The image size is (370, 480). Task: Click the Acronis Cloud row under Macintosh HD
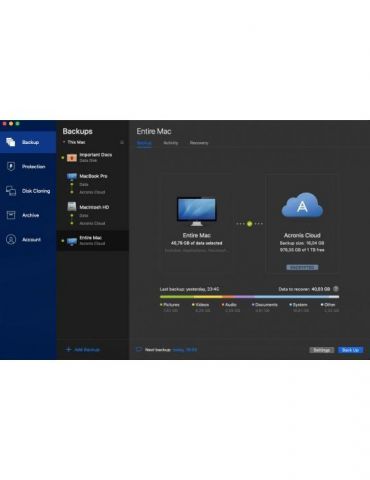[92, 223]
